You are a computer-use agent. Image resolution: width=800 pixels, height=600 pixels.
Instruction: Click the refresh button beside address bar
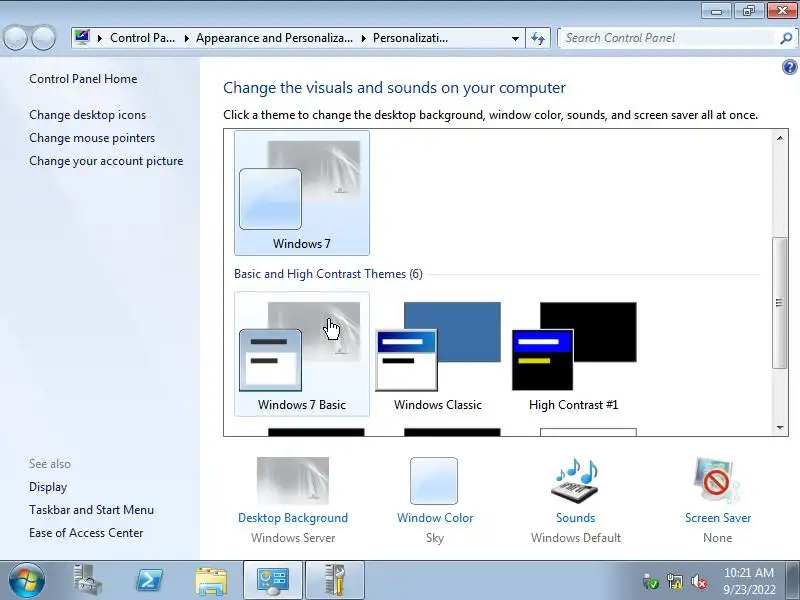[538, 38]
